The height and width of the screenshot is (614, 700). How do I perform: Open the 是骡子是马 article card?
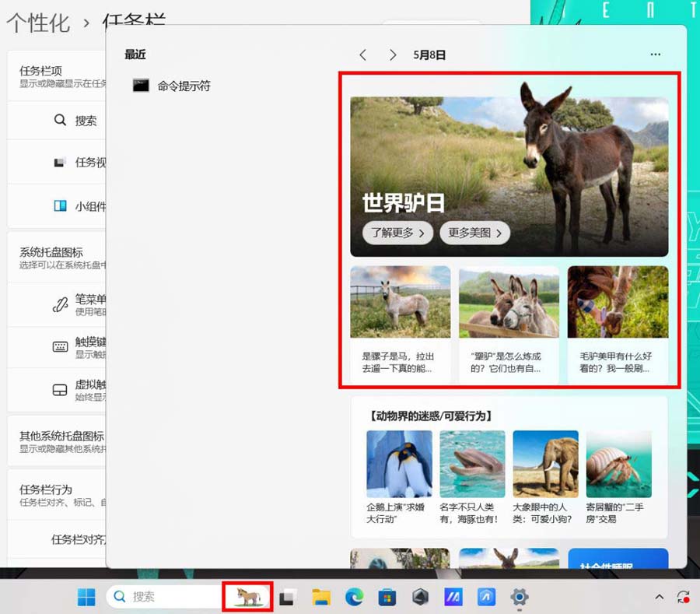(x=400, y=323)
